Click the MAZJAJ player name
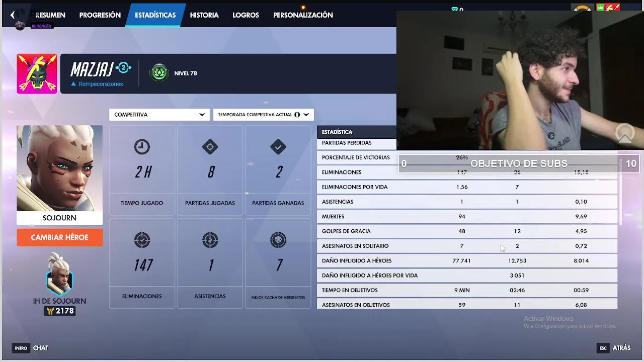 (x=91, y=70)
